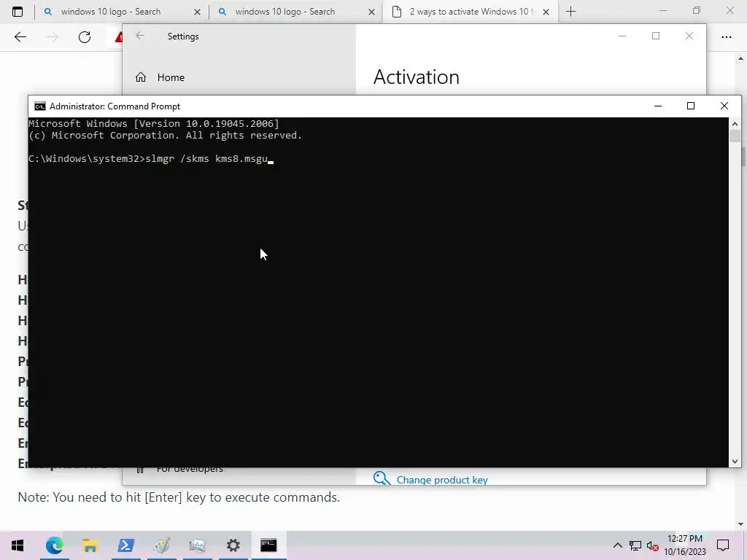Close the Settings window
The height and width of the screenshot is (560, 747).
point(689,36)
